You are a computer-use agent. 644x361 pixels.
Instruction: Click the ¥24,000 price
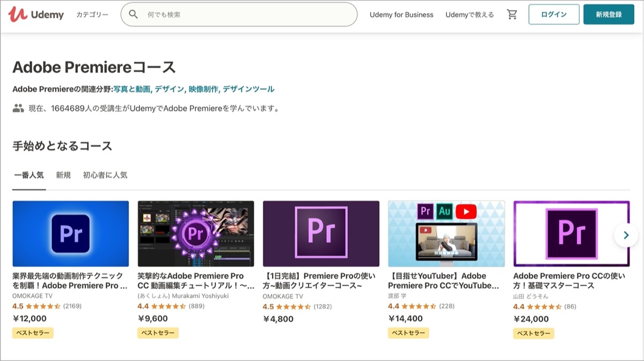[531, 319]
